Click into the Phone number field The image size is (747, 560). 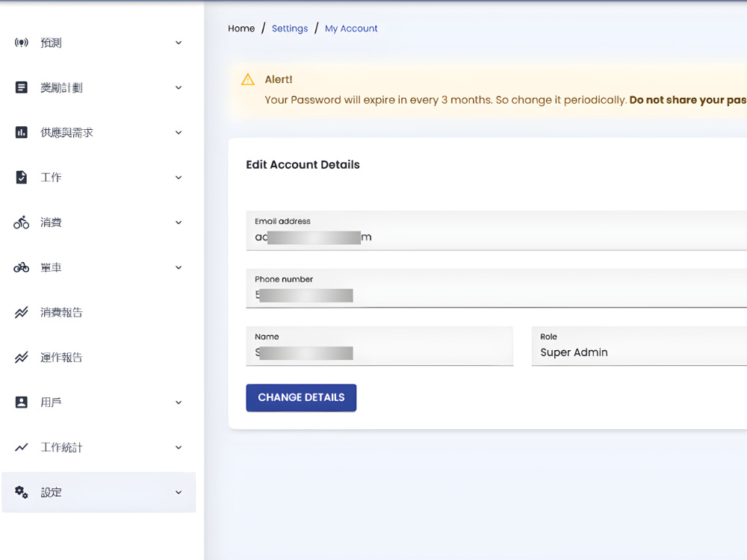[x=497, y=288]
